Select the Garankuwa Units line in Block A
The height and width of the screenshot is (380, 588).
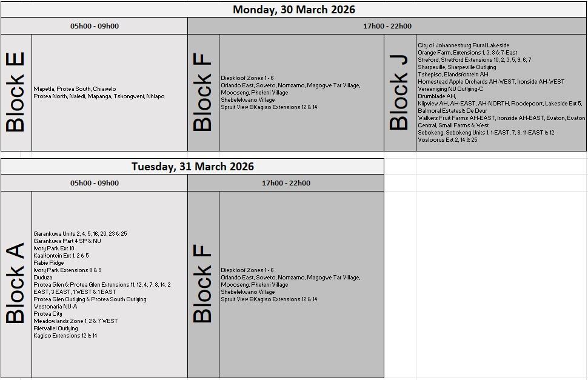click(80, 234)
